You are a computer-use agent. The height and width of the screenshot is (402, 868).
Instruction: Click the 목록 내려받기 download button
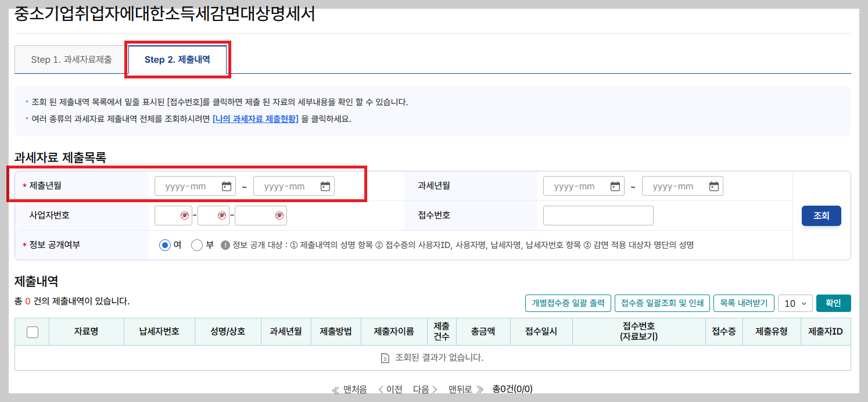(x=744, y=303)
